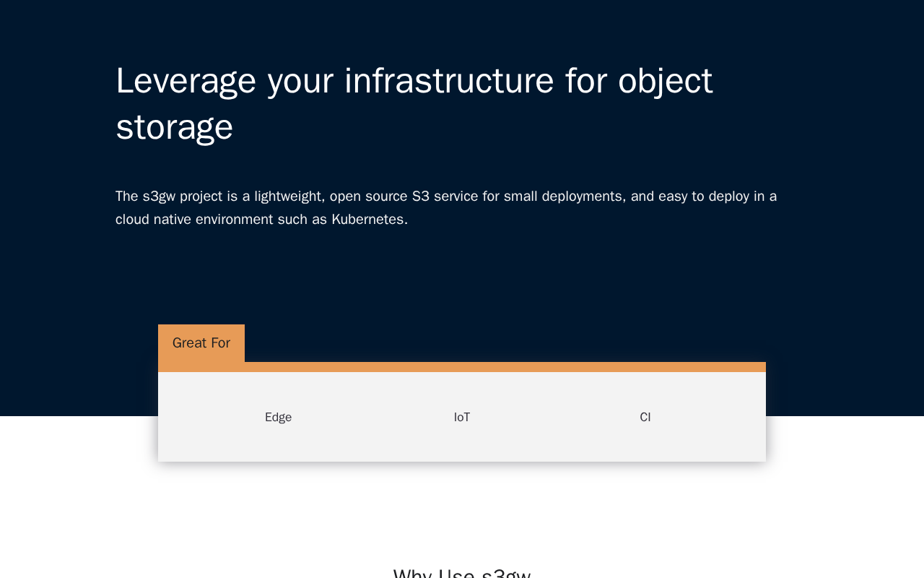
Task: Click the words open source in description
Action: [368, 197]
